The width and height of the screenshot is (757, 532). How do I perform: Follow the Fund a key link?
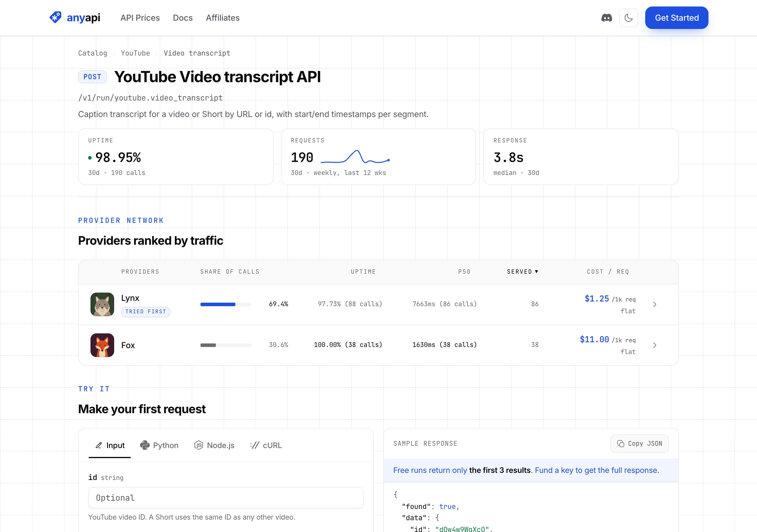click(x=597, y=470)
